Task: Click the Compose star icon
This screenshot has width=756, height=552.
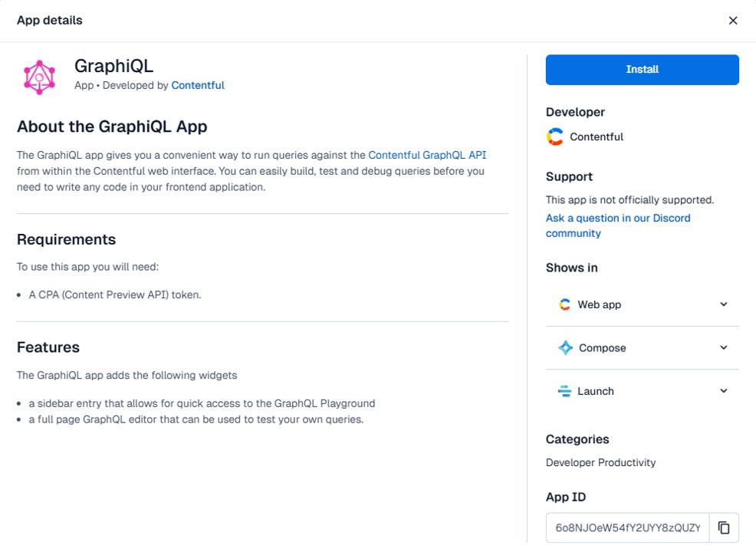Action: 565,347
